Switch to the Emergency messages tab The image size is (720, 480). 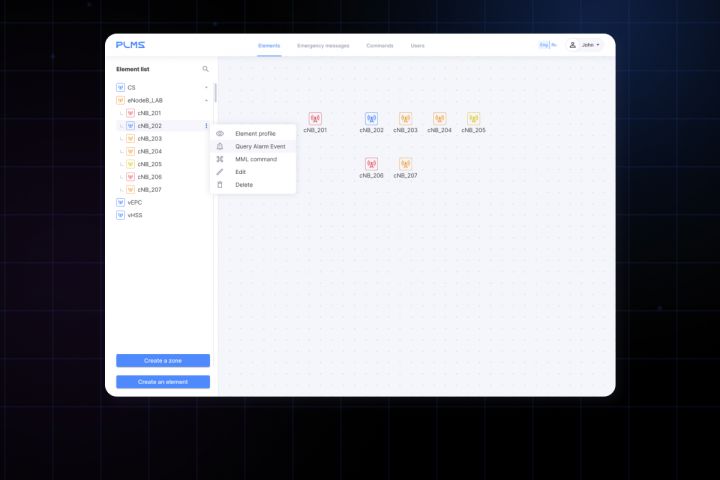click(x=323, y=45)
